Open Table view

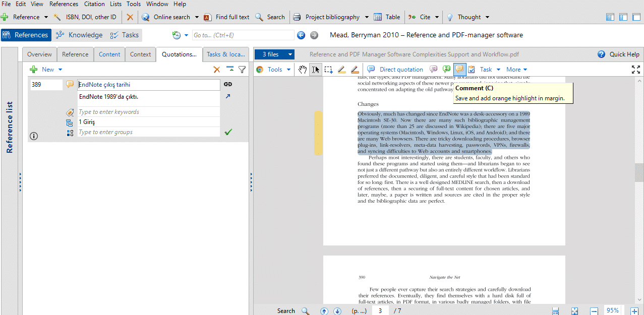tap(387, 17)
